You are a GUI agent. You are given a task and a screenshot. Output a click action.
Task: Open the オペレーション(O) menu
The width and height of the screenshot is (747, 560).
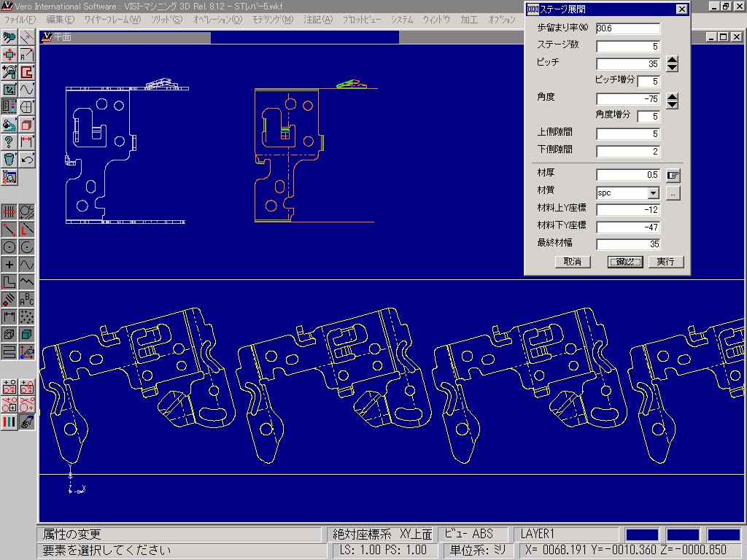click(x=217, y=20)
